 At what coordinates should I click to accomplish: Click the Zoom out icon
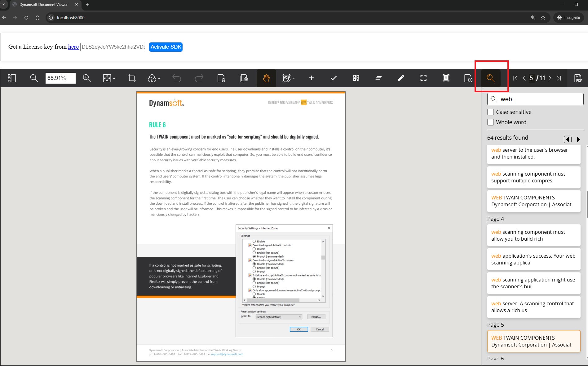34,78
